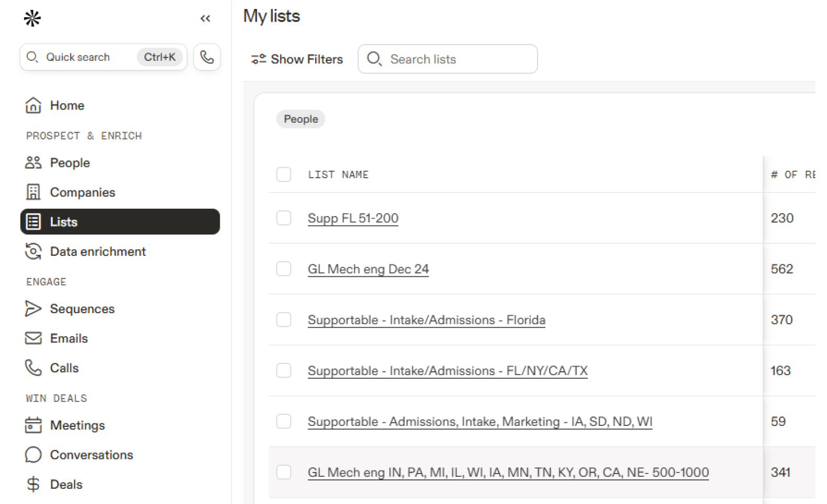
Task: Open Sequences in the sidebar
Action: pos(82,309)
